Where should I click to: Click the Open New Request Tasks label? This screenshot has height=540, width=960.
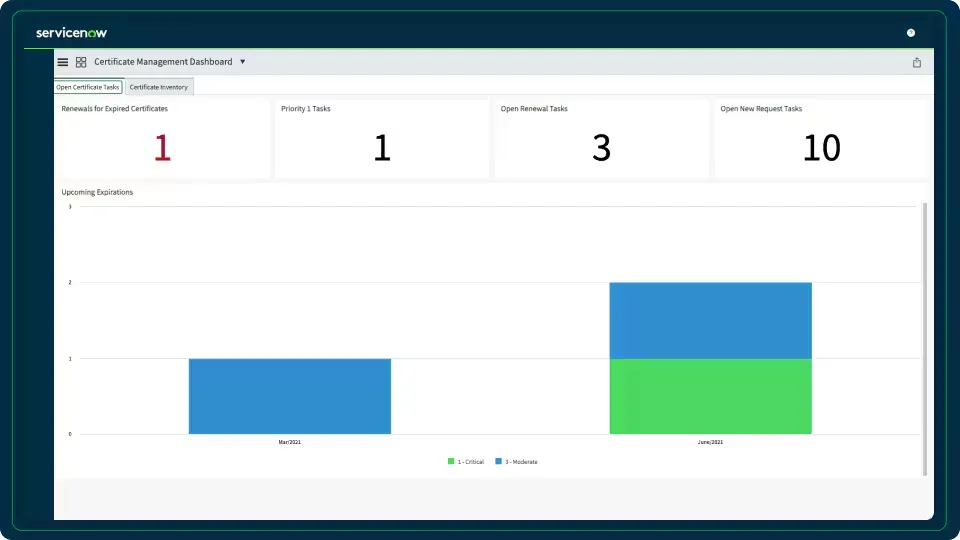[x=761, y=109]
